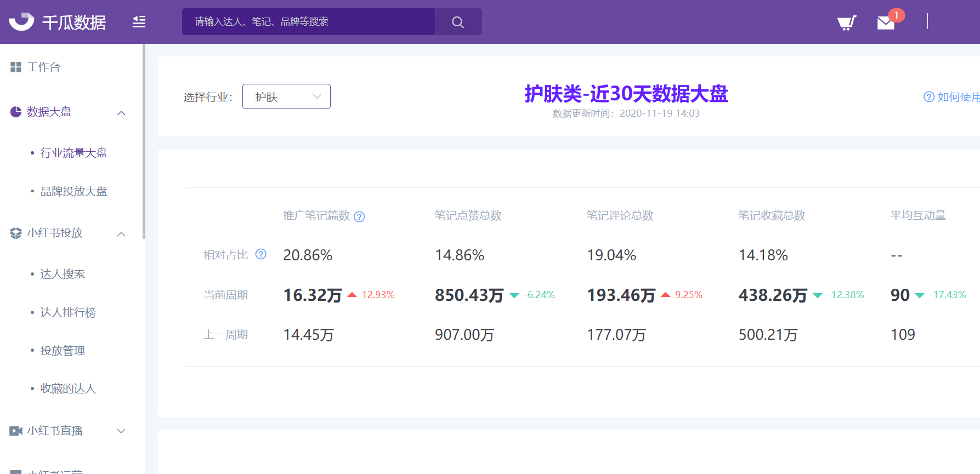
Task: Open the 护肤 industry dropdown
Action: pyautogui.click(x=286, y=96)
